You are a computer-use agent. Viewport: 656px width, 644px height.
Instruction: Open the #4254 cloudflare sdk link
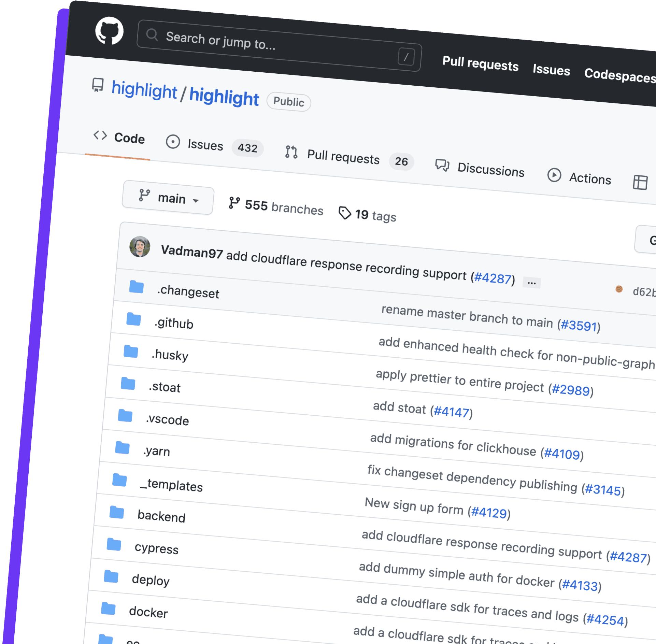pyautogui.click(x=605, y=619)
